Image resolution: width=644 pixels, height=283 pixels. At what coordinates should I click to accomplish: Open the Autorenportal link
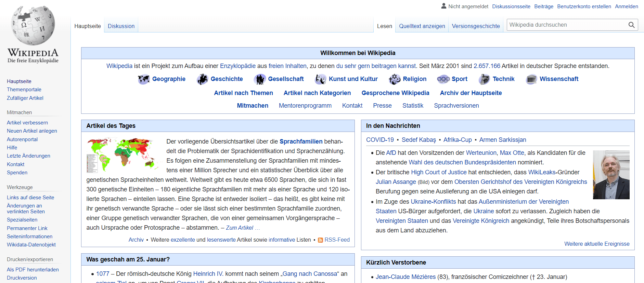pyautogui.click(x=22, y=139)
